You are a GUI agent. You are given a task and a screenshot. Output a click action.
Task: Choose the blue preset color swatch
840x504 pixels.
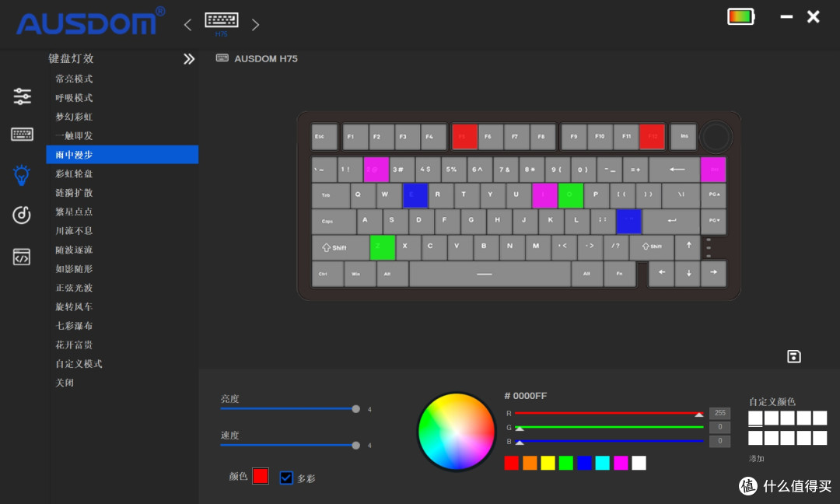click(584, 463)
